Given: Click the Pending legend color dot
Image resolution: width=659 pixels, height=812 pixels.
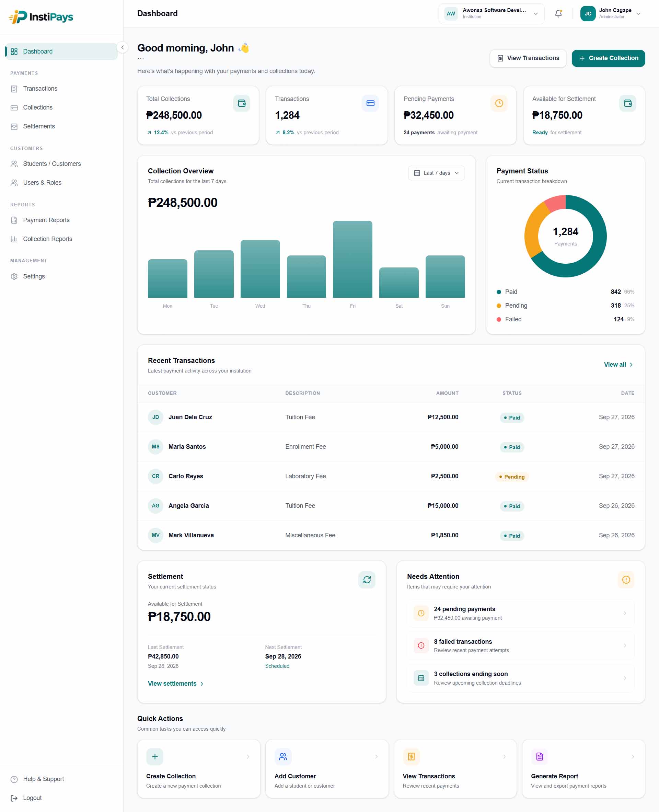Looking at the screenshot, I should coord(499,306).
